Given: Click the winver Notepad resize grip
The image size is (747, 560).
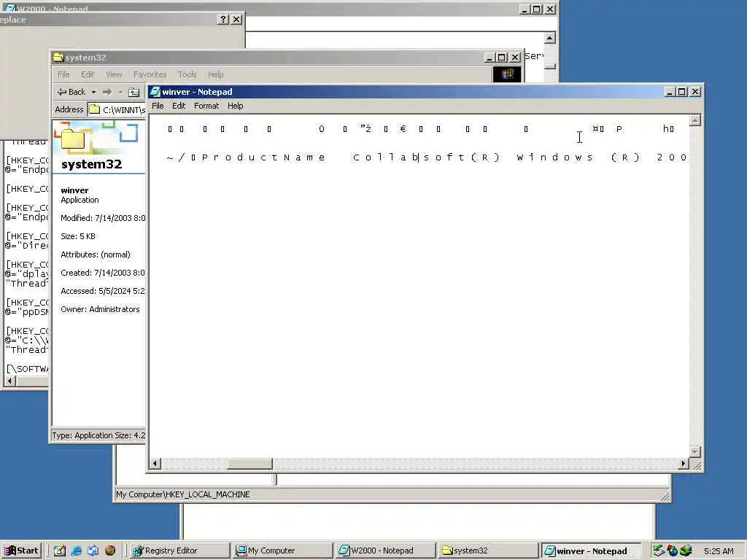Looking at the screenshot, I should [x=697, y=466].
